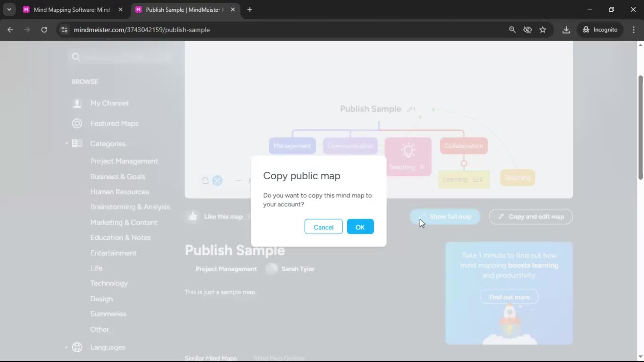Screen dimensions: 644x362
Task: Click the third-party cookies blocked eye icon
Action: point(528,30)
